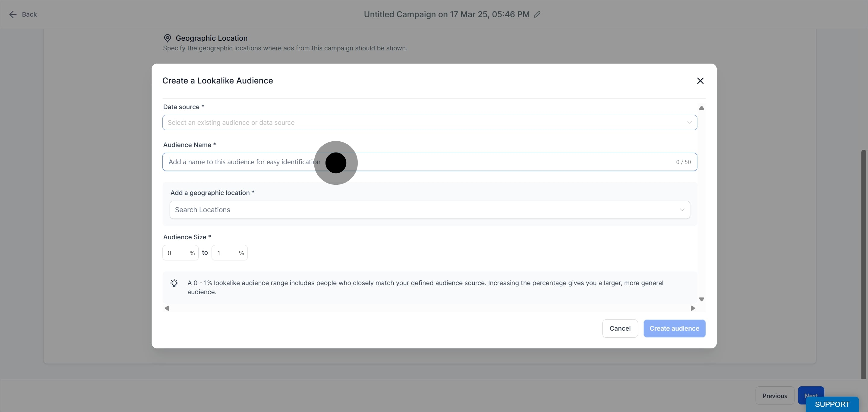This screenshot has width=868, height=412.
Task: Go to the Previous step
Action: pyautogui.click(x=775, y=396)
